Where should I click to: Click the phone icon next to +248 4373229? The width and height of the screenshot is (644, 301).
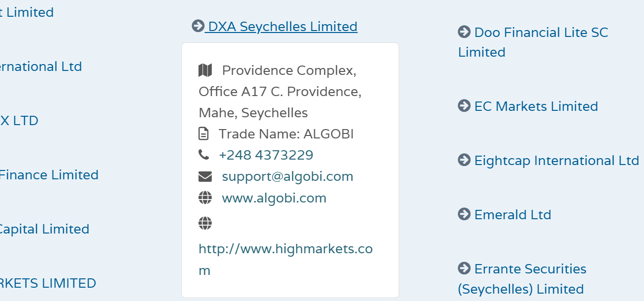pyautogui.click(x=203, y=155)
